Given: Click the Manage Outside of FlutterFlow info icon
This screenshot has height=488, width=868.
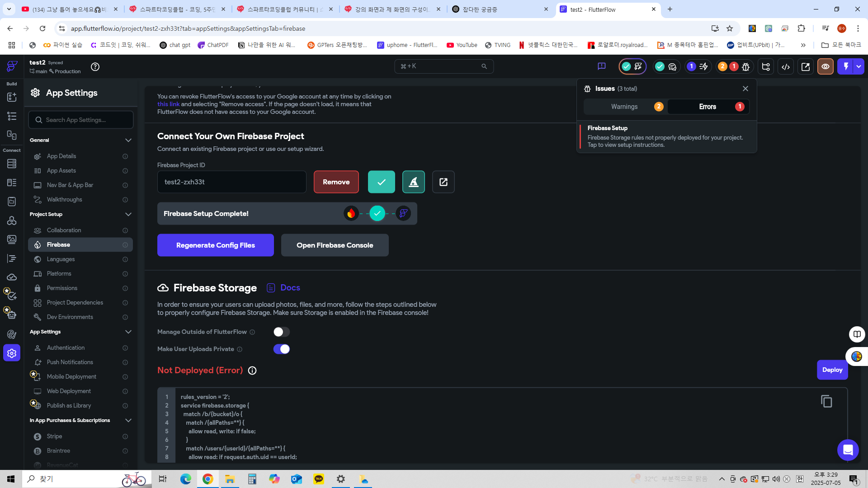Looking at the screenshot, I should pos(252,332).
